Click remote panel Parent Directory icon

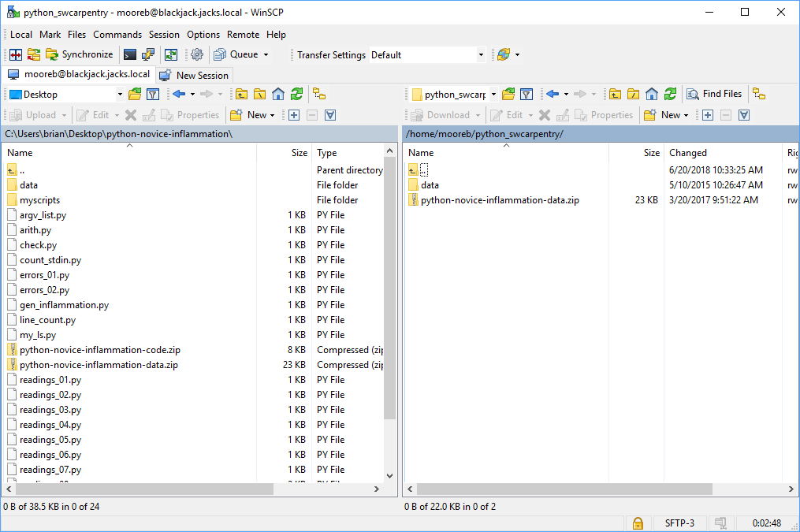click(615, 95)
